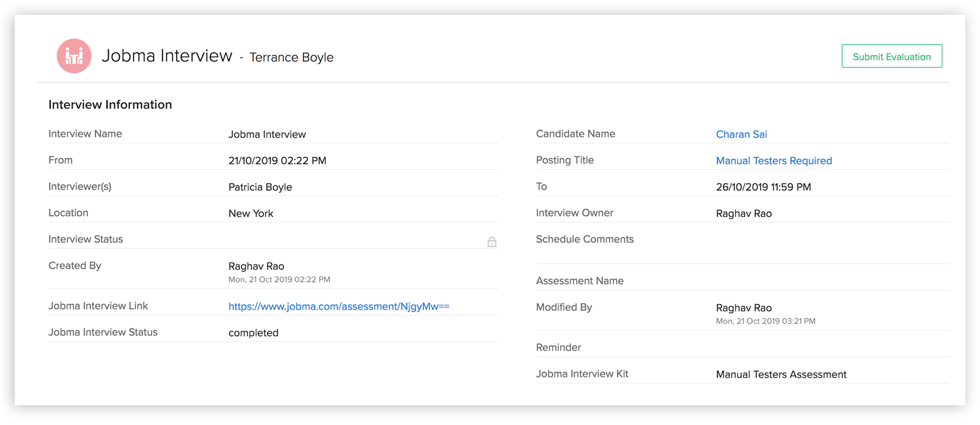This screenshot has width=980, height=425.
Task: Click the Created By label
Action: click(x=75, y=266)
